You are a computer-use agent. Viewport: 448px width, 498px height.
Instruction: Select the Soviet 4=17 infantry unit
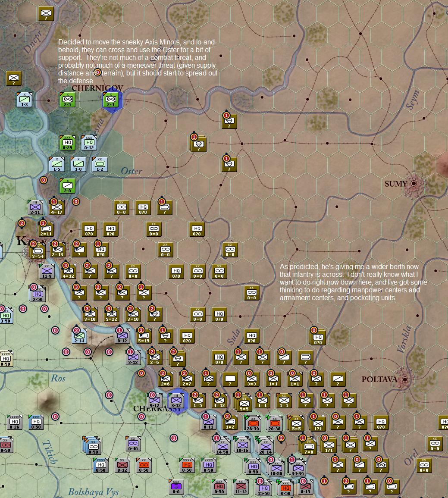coord(57,208)
